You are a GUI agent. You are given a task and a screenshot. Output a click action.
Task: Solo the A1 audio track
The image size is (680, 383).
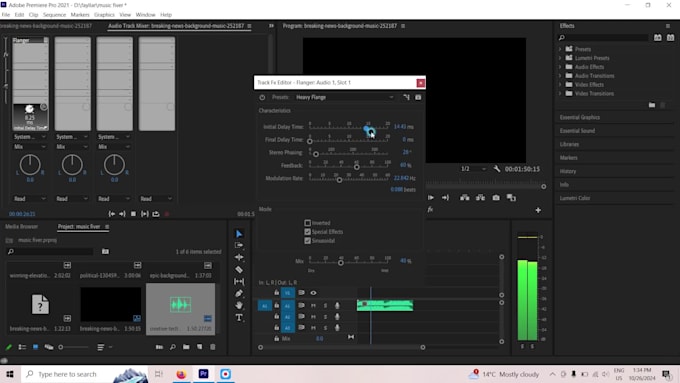(325, 306)
